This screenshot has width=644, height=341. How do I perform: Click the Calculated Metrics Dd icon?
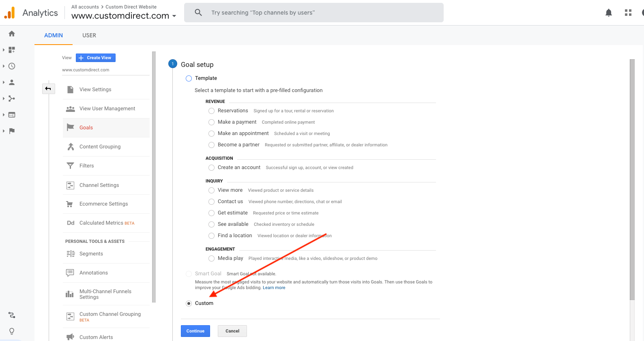(x=71, y=223)
